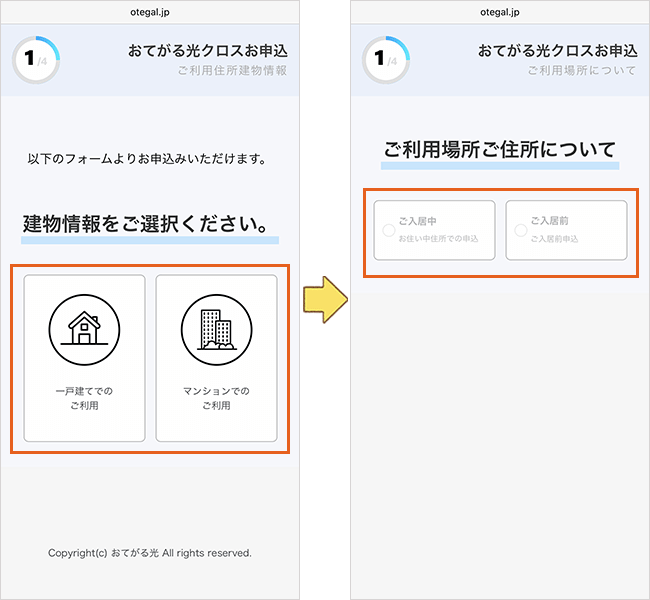Click the ご利用住所建物情報 subtitle
The image size is (650, 600).
232,70
